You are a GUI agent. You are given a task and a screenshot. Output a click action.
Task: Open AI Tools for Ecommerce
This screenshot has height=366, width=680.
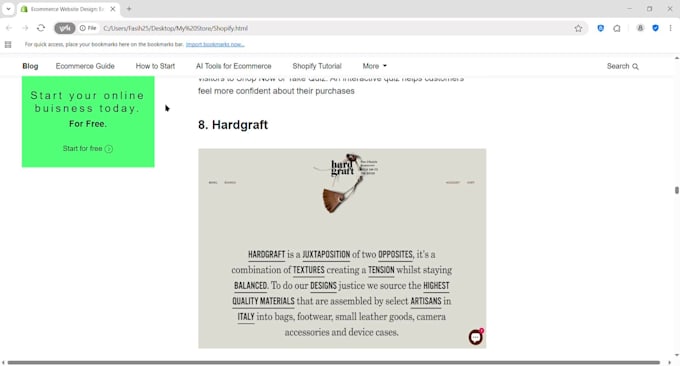click(x=234, y=66)
